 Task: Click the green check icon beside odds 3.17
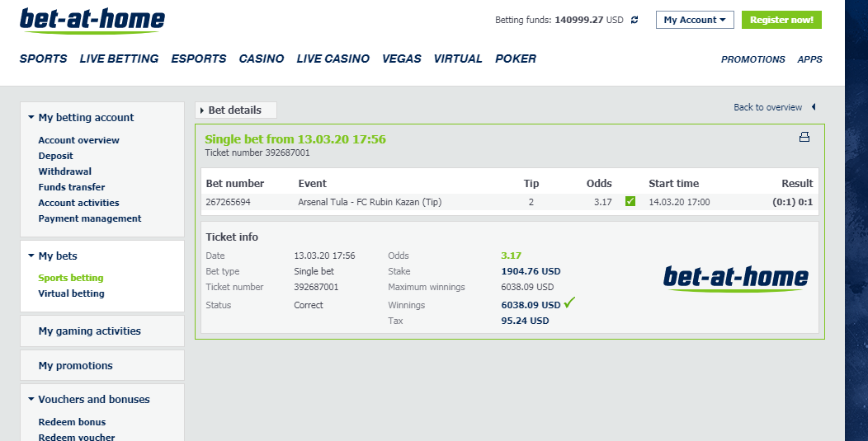[x=630, y=201]
